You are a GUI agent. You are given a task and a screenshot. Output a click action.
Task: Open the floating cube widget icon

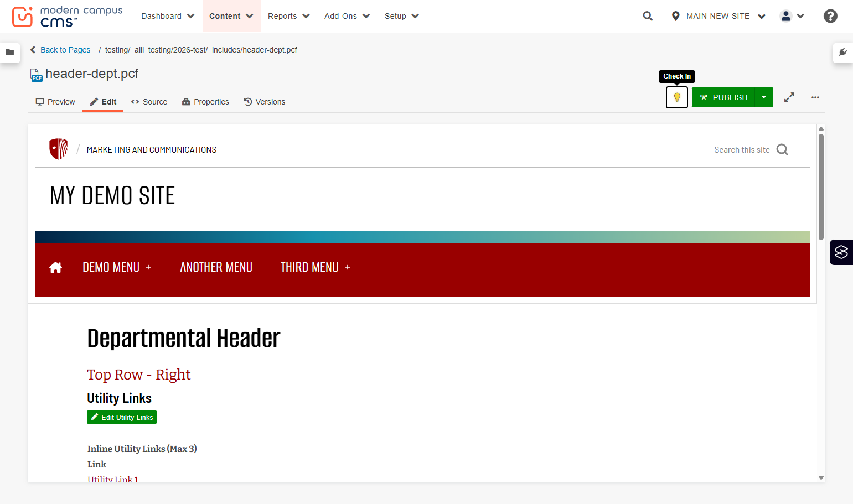point(841,252)
